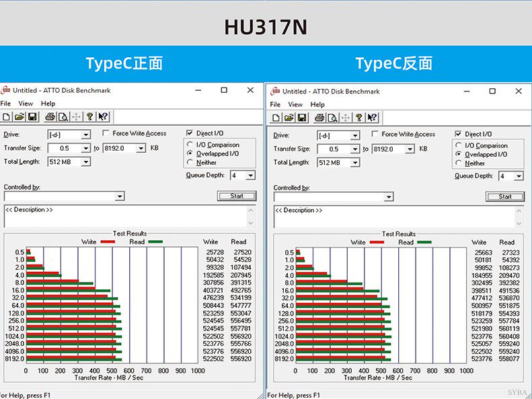The width and height of the screenshot is (532, 399).
Task: Click the move arrows icon in left ATTO toolbar
Action: tap(77, 117)
